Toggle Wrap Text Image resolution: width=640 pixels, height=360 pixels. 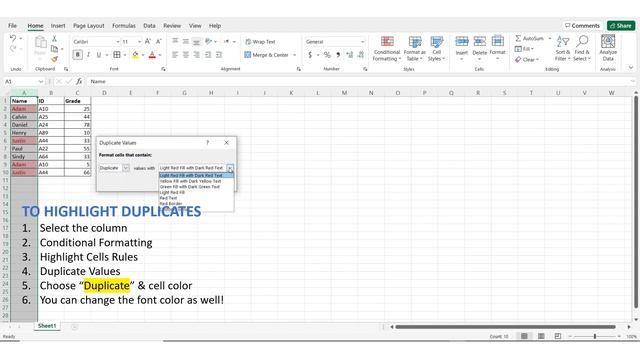[x=260, y=42]
